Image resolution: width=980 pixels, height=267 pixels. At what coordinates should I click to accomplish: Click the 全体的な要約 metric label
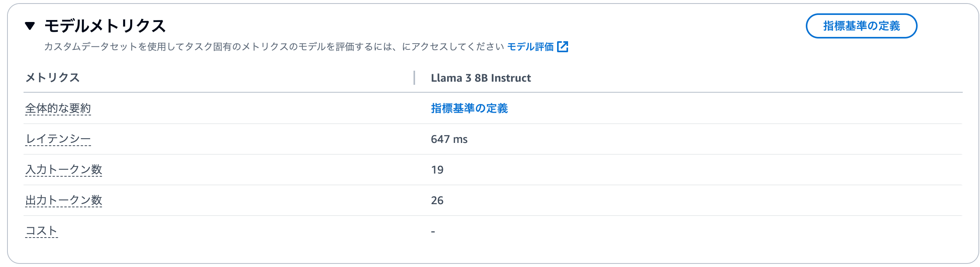click(x=58, y=108)
